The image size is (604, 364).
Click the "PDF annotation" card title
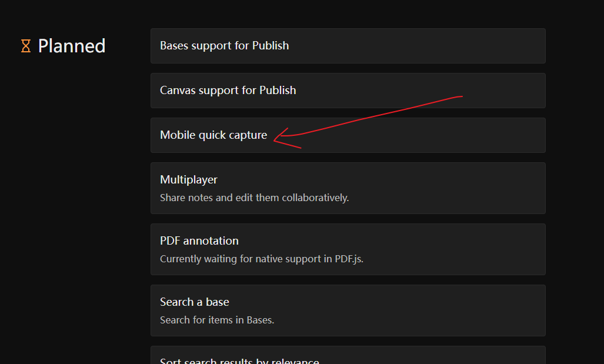(x=199, y=241)
